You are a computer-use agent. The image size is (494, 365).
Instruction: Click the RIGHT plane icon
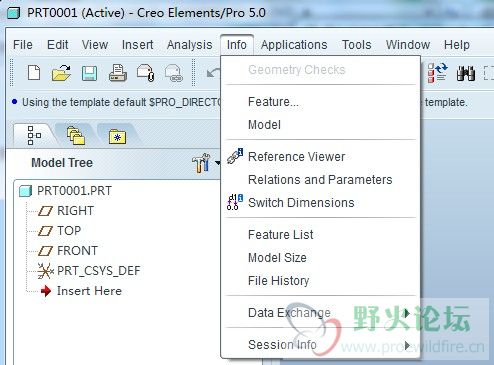[45, 211]
